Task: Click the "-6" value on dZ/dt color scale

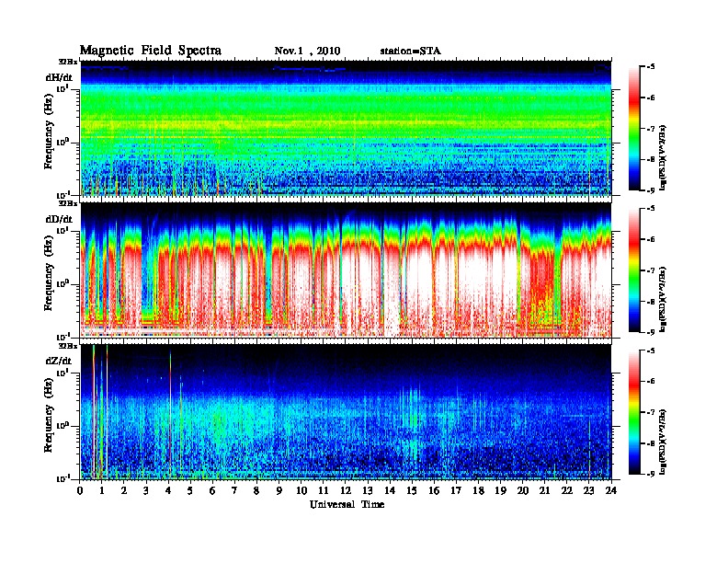Action: click(x=651, y=381)
